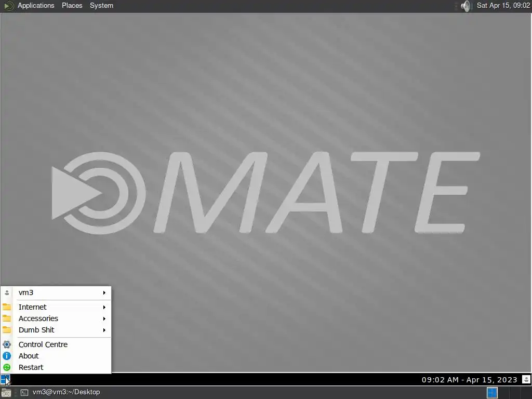Click the blue start menu button
This screenshot has height=399, width=532.
click(x=5, y=379)
